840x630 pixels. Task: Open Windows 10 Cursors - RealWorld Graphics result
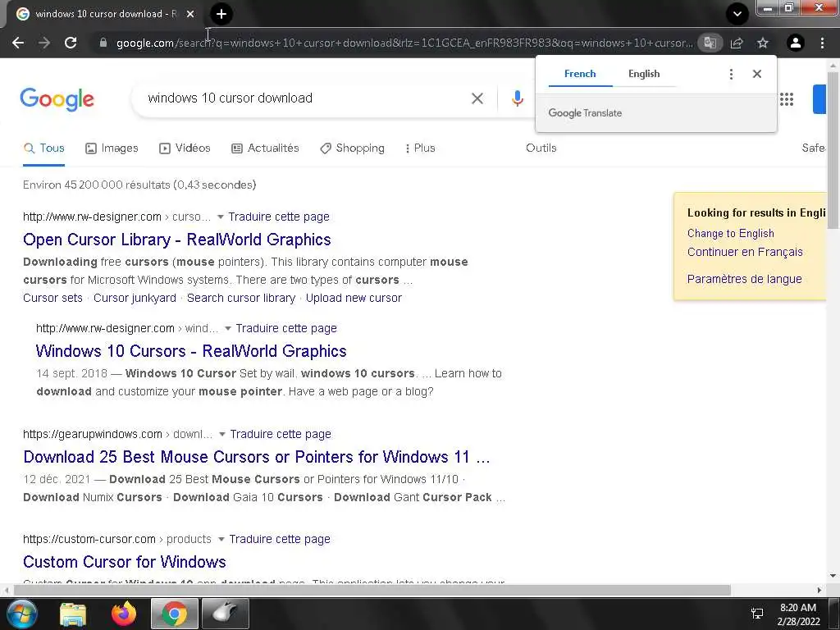pos(191,351)
